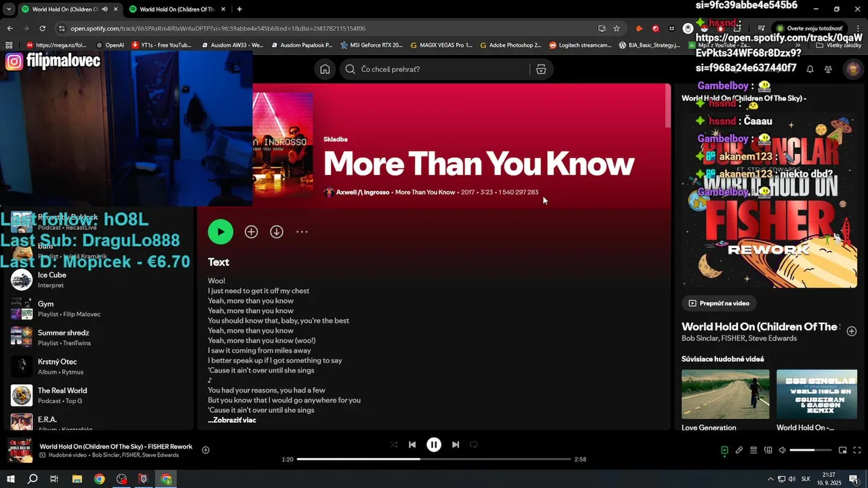
Task: Click the install app icon in address bar
Action: pyautogui.click(x=601, y=28)
